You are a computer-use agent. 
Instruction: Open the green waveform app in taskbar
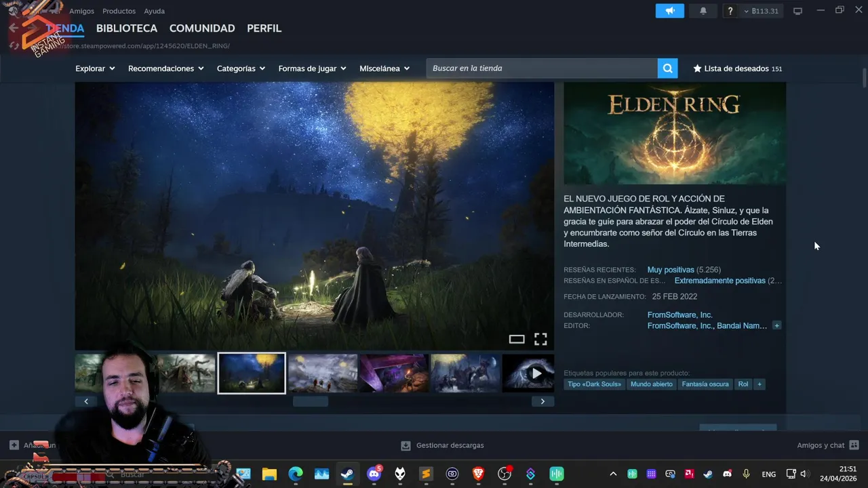coord(557,474)
